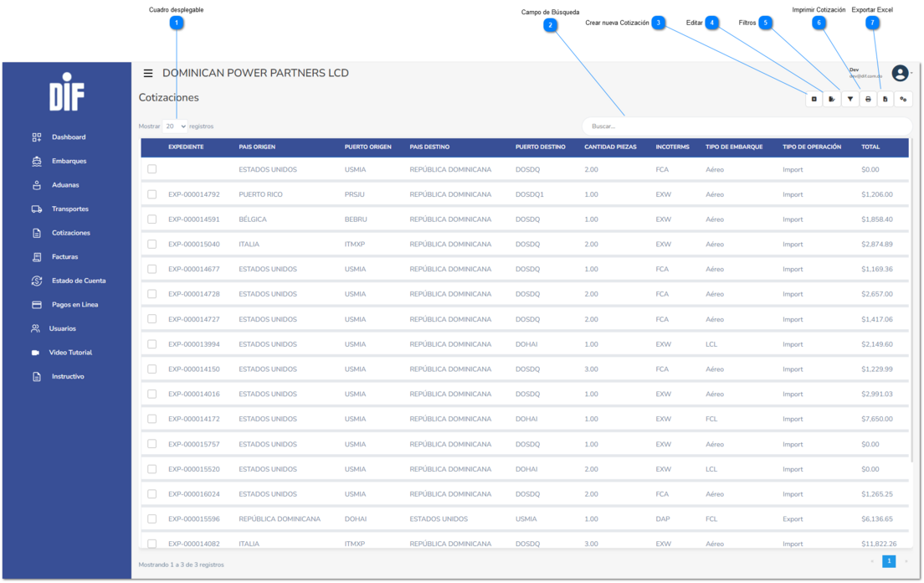Click the table's vertical scrollbar
This screenshot has height=583, width=924.
(911, 301)
